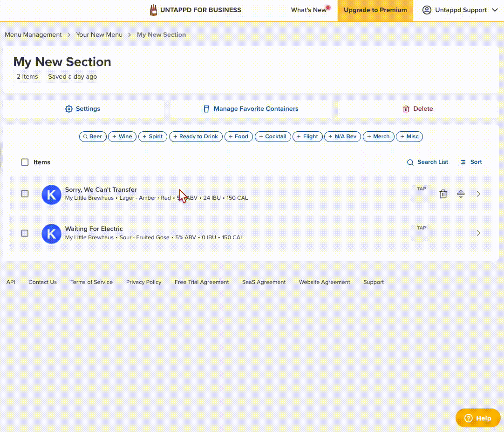Image resolution: width=504 pixels, height=432 pixels.
Task: Open the Terms of Service link
Action: point(91,282)
